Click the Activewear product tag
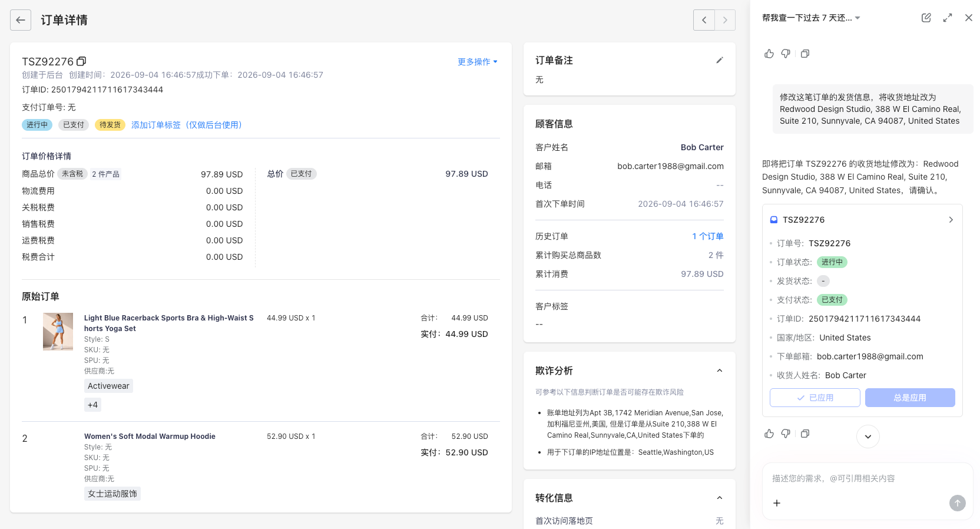The height and width of the screenshot is (529, 980). [108, 386]
